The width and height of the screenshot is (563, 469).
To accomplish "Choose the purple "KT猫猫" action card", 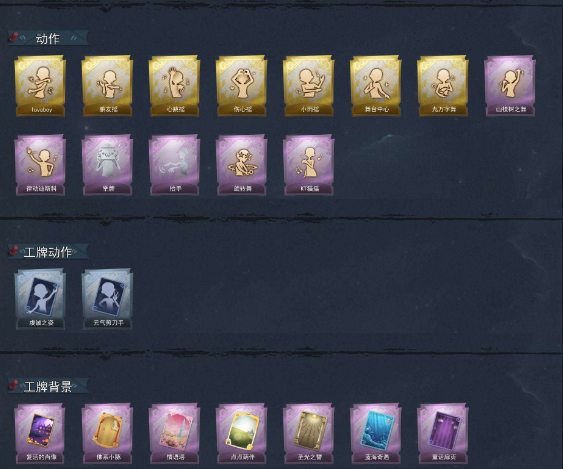I will [308, 165].
